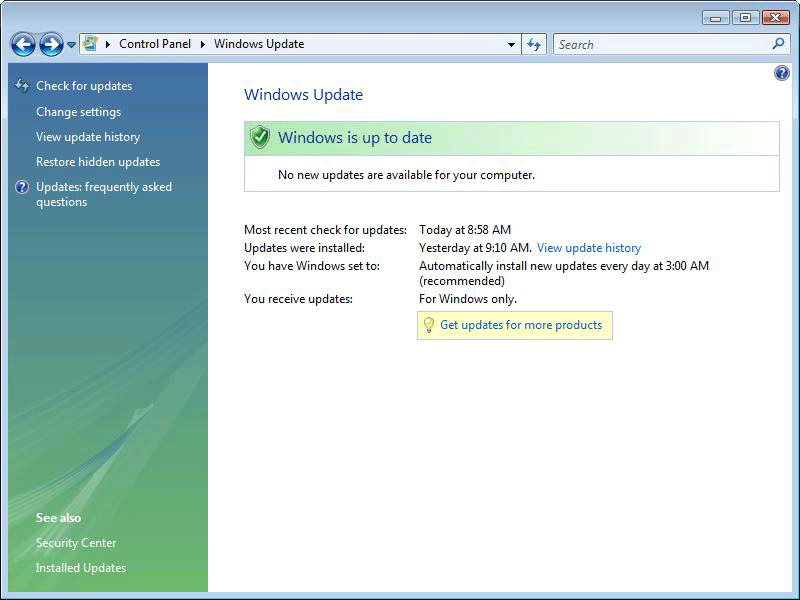Click the 'Windows Update' page title
The image size is (800, 600).
point(304,95)
